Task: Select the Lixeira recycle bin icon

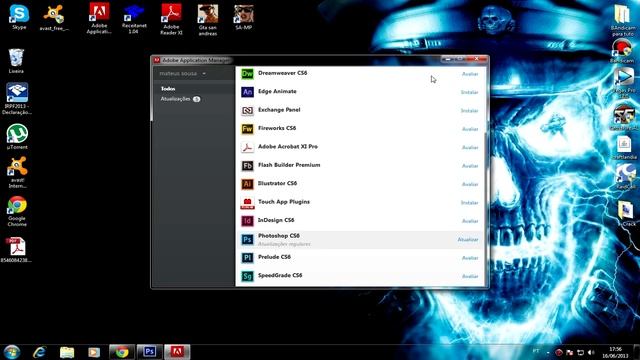Action: point(16,61)
